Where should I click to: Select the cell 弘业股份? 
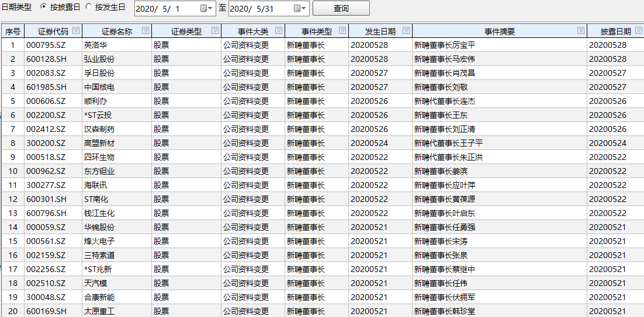pyautogui.click(x=117, y=59)
